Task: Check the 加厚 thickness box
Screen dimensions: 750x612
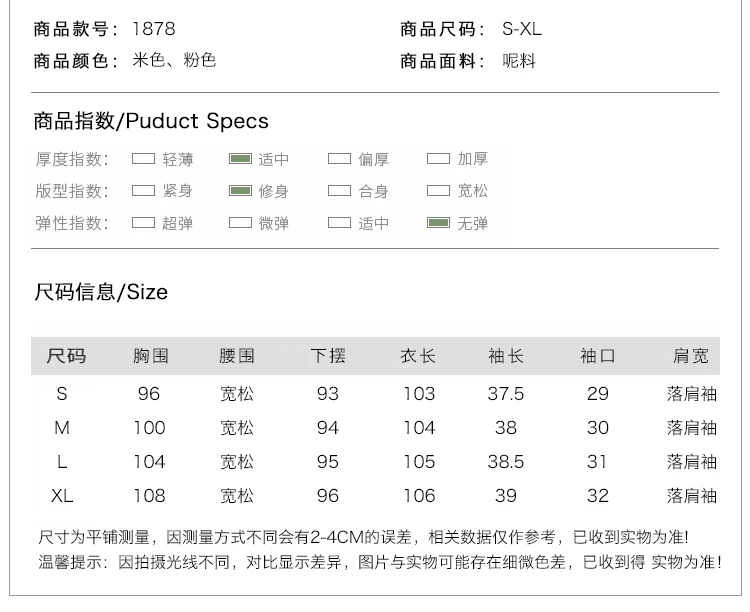Action: pos(438,158)
